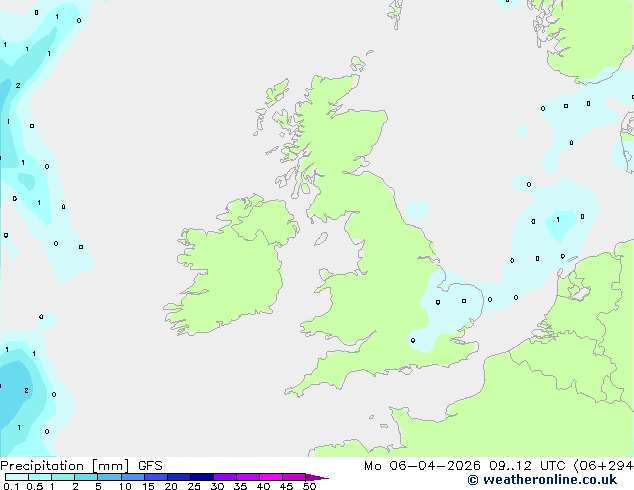Click the 'Mo 06-04-2026' date text

[422, 466]
